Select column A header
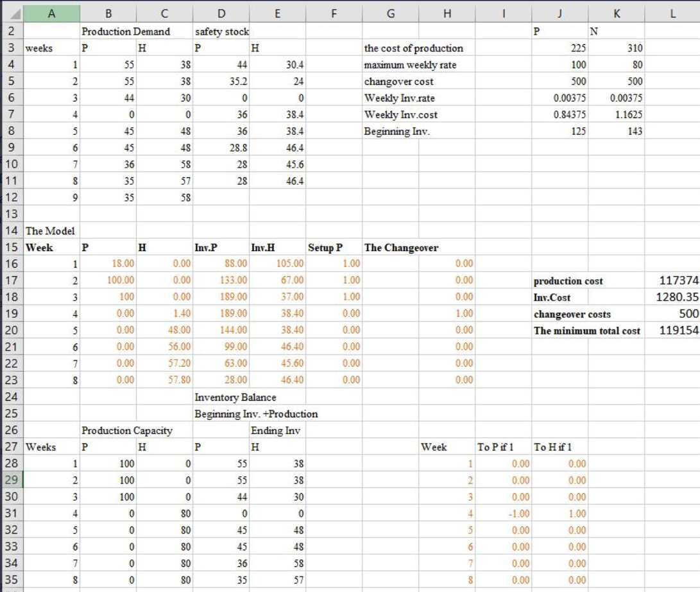Image resolution: width=700 pixels, height=592 pixels. point(51,13)
